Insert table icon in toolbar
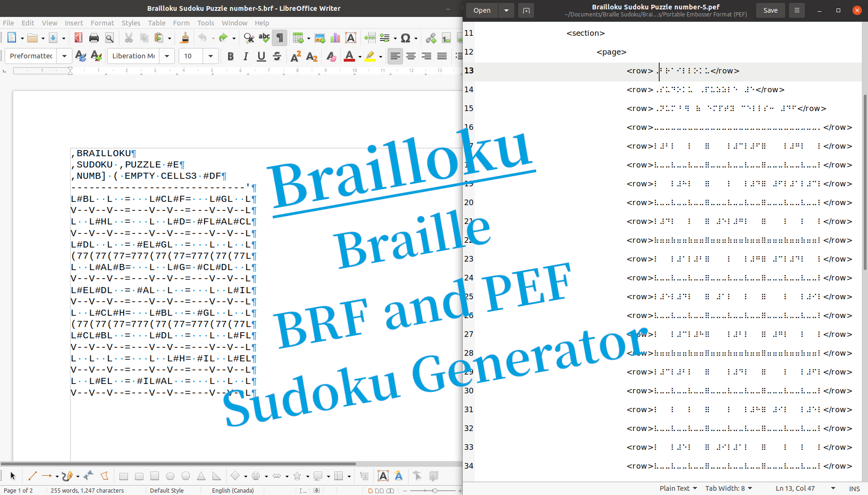The height and width of the screenshot is (495, 868). [298, 38]
